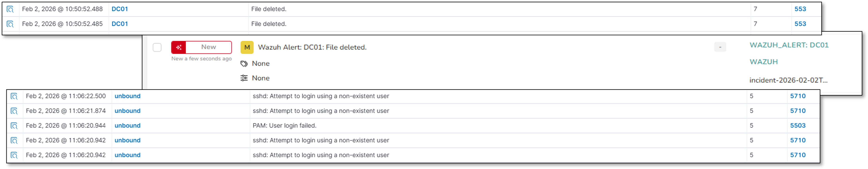Open the WAZUH_ALERT: DC01 link
This screenshot has height=169, width=868.
point(789,45)
